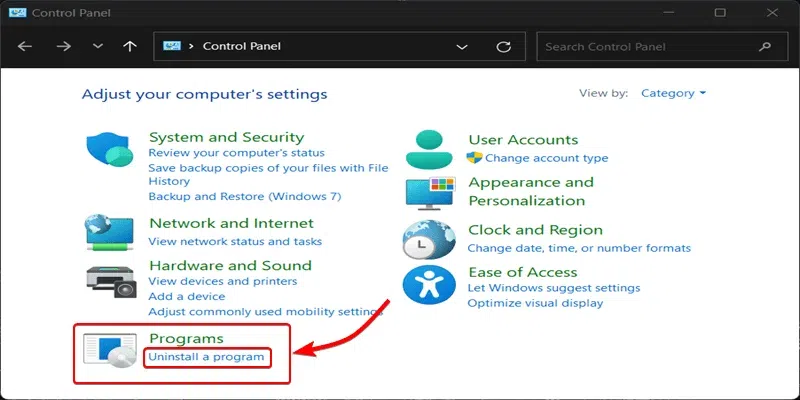Open the View by Category dropdown
The image size is (800, 400).
coord(673,93)
